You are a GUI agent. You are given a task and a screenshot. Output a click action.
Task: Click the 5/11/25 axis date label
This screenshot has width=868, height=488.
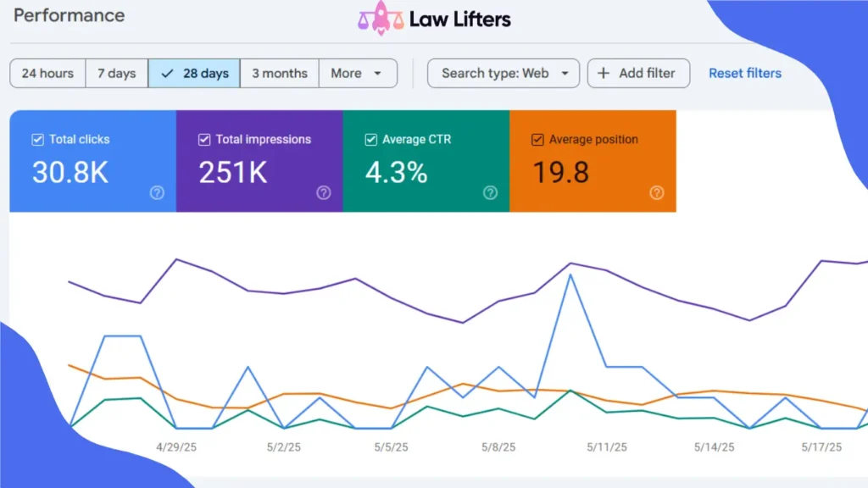coord(607,447)
